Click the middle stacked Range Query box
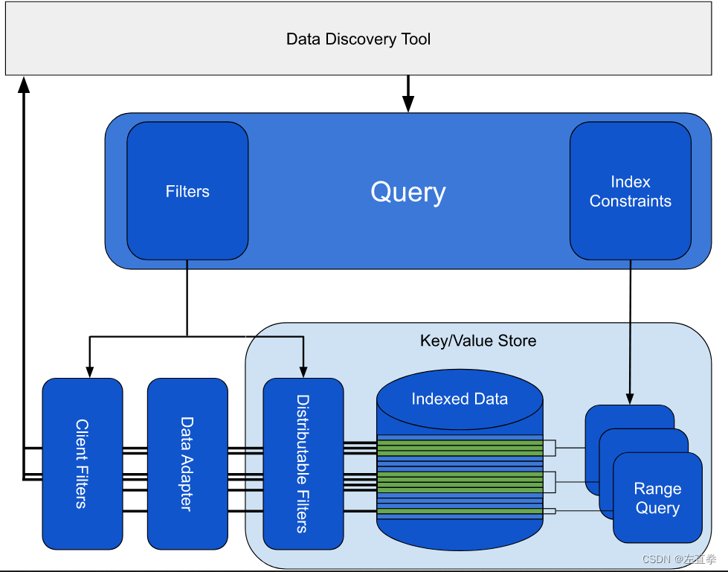The image size is (728, 572). [x=644, y=440]
